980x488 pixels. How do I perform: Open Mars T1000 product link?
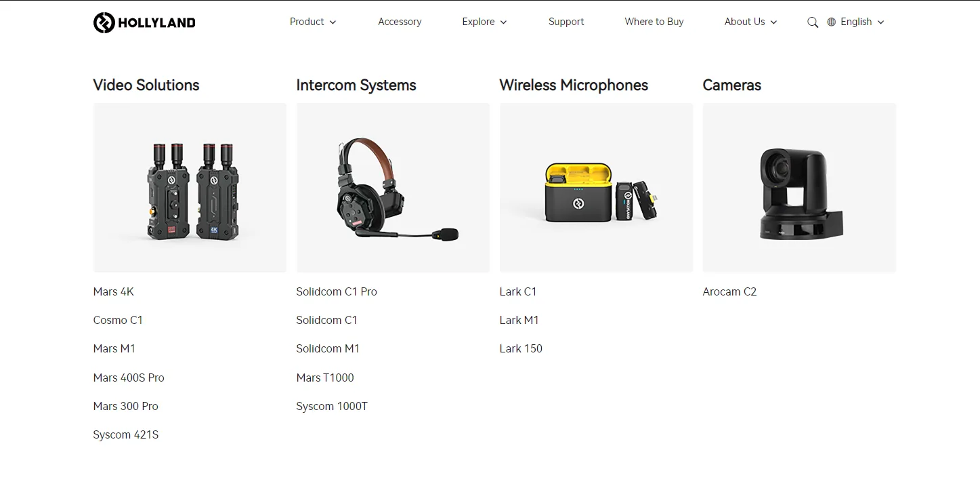(x=325, y=378)
